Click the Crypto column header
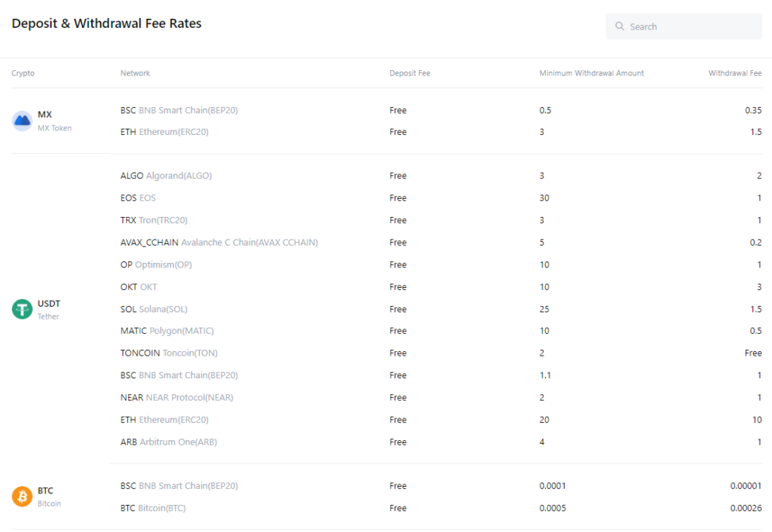 pos(23,73)
